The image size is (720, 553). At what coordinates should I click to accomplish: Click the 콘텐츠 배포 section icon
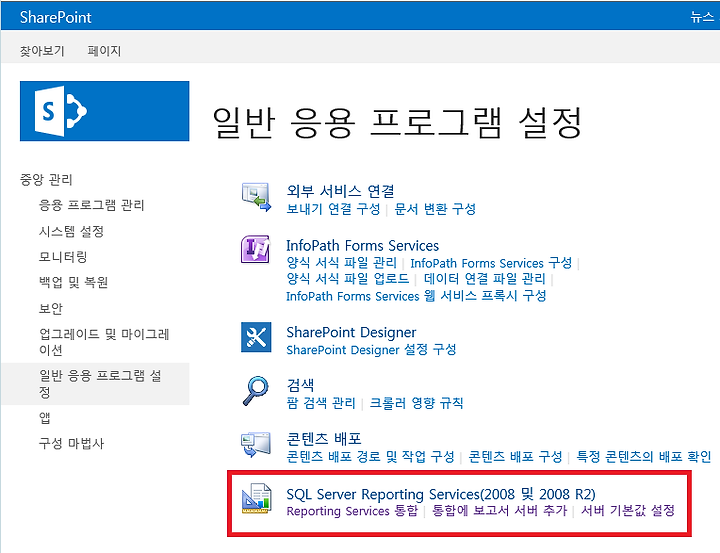(256, 445)
